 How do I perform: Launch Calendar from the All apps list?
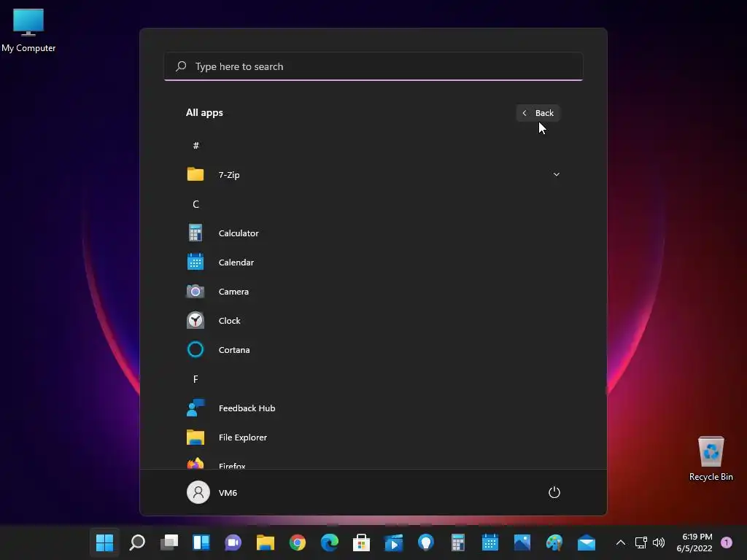[373, 262]
